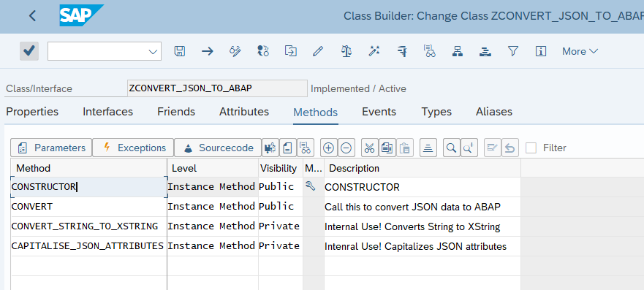Go back using the left chevron
Image resolution: width=644 pixels, height=290 pixels.
[32, 16]
